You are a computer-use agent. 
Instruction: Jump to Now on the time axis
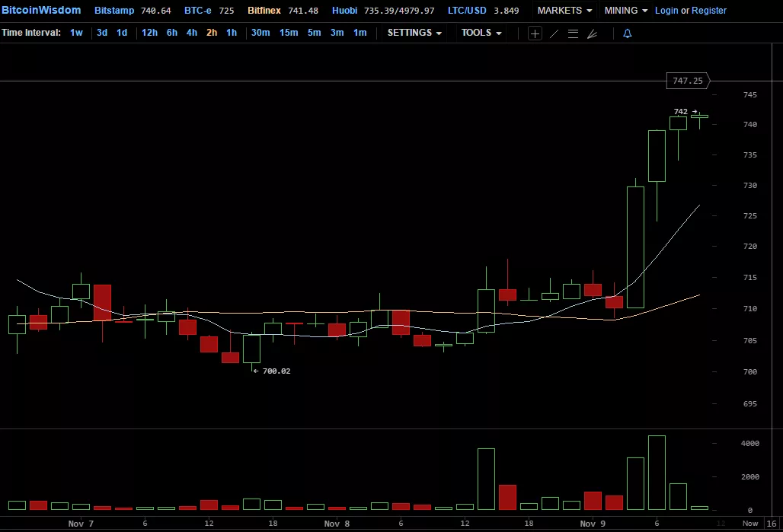[x=750, y=524]
